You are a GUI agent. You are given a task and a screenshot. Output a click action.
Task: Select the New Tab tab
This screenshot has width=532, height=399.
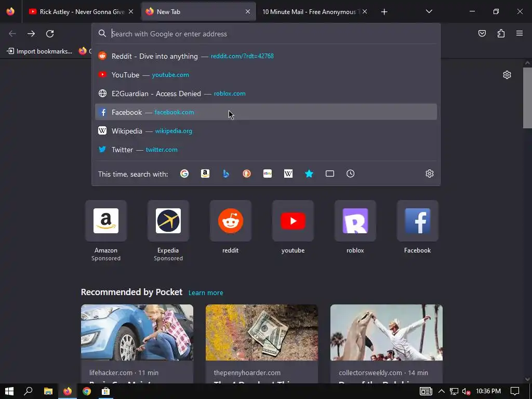197,12
